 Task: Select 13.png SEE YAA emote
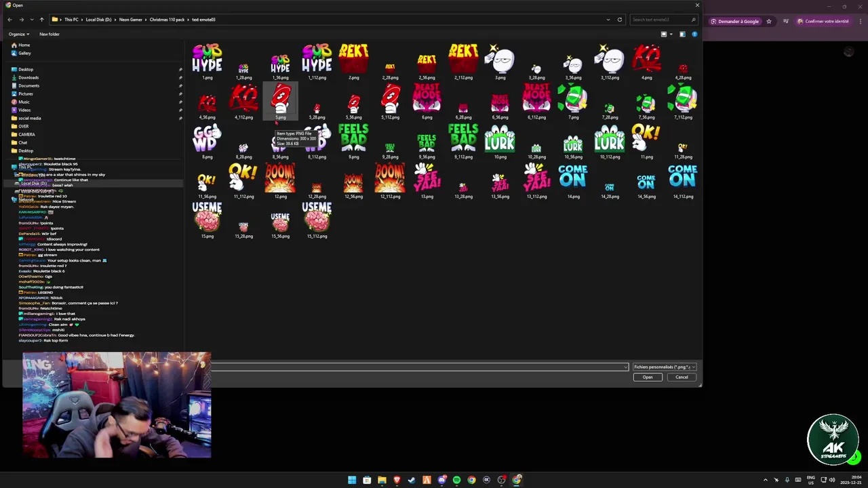pyautogui.click(x=427, y=181)
